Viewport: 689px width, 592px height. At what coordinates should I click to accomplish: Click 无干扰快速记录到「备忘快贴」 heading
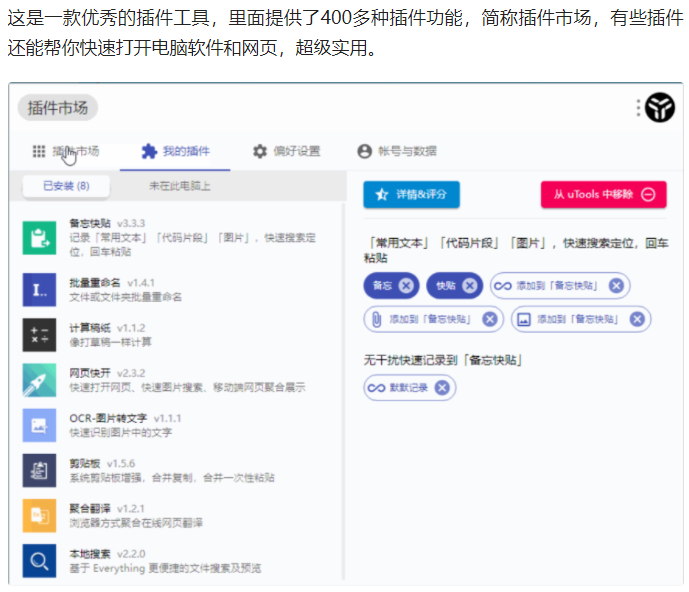point(442,360)
